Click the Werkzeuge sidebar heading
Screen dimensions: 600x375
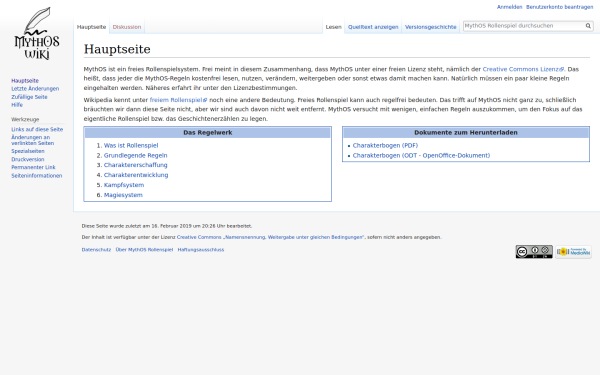[25, 119]
